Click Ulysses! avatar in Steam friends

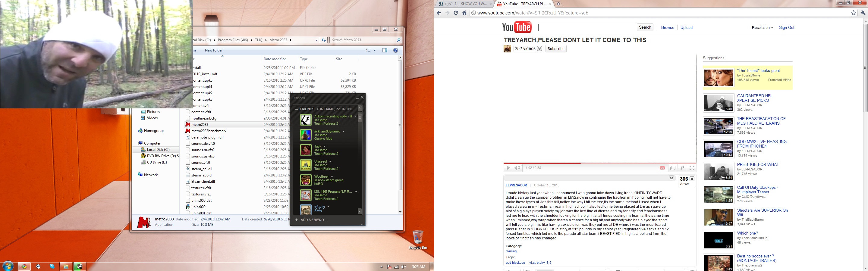pos(306,165)
